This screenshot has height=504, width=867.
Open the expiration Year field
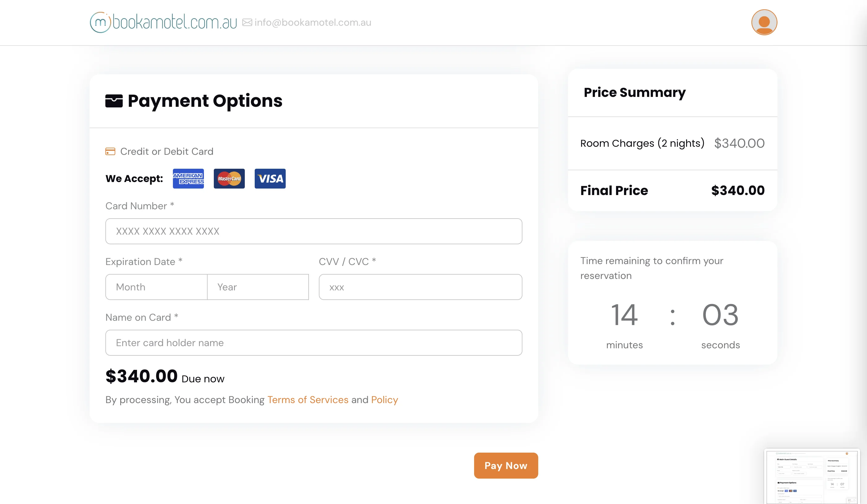click(x=258, y=287)
